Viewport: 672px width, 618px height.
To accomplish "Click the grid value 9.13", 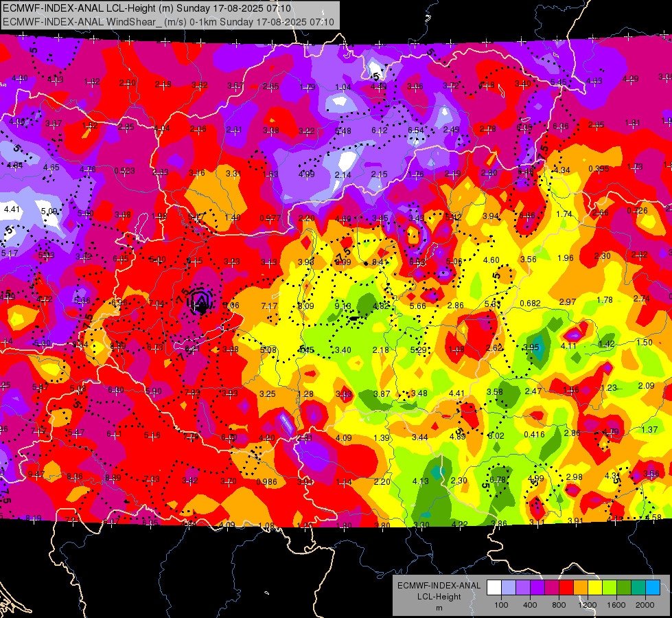I will (343, 306).
